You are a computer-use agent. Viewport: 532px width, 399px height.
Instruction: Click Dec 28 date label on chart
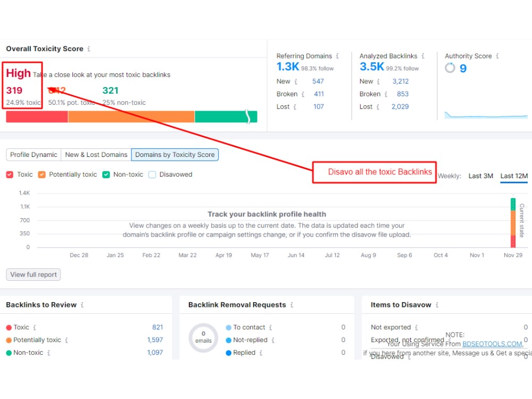[x=79, y=255]
